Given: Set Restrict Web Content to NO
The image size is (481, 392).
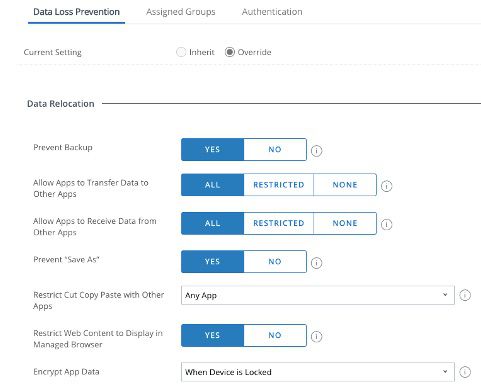Looking at the screenshot, I should click(x=275, y=335).
